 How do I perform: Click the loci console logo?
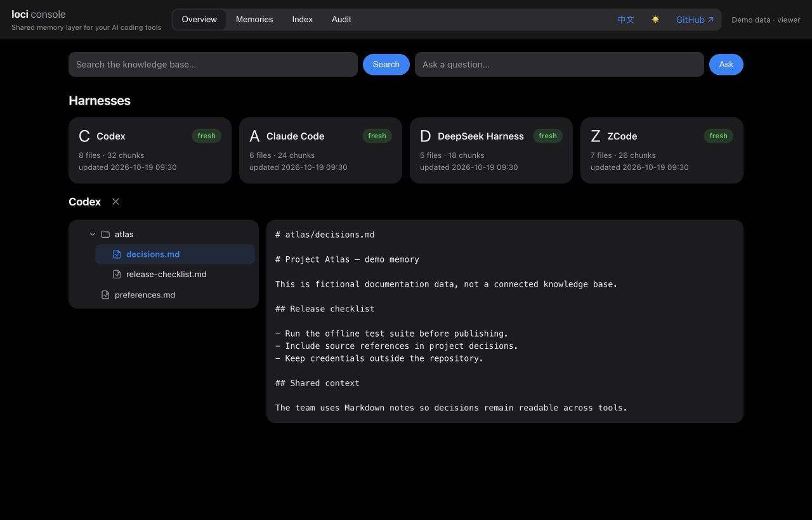pyautogui.click(x=39, y=14)
